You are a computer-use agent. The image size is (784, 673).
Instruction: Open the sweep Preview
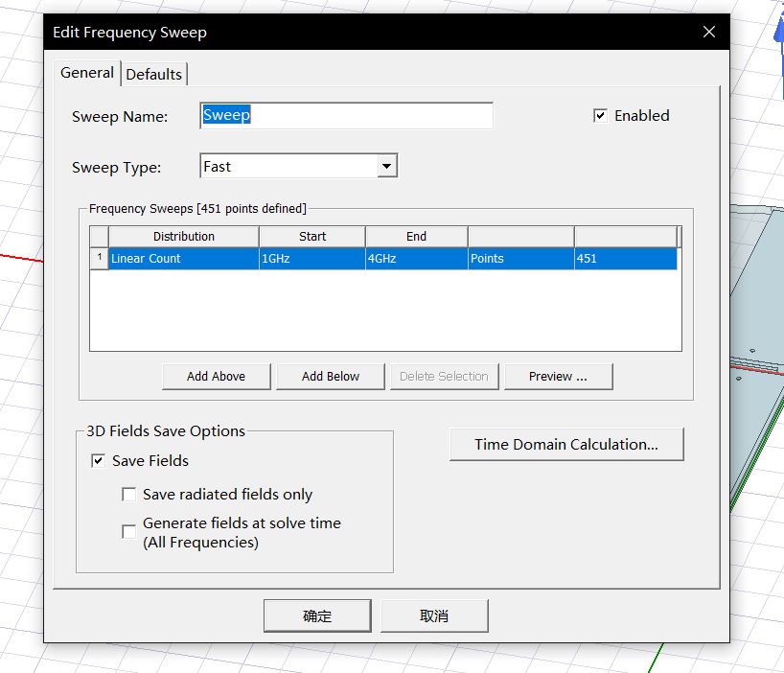point(558,377)
